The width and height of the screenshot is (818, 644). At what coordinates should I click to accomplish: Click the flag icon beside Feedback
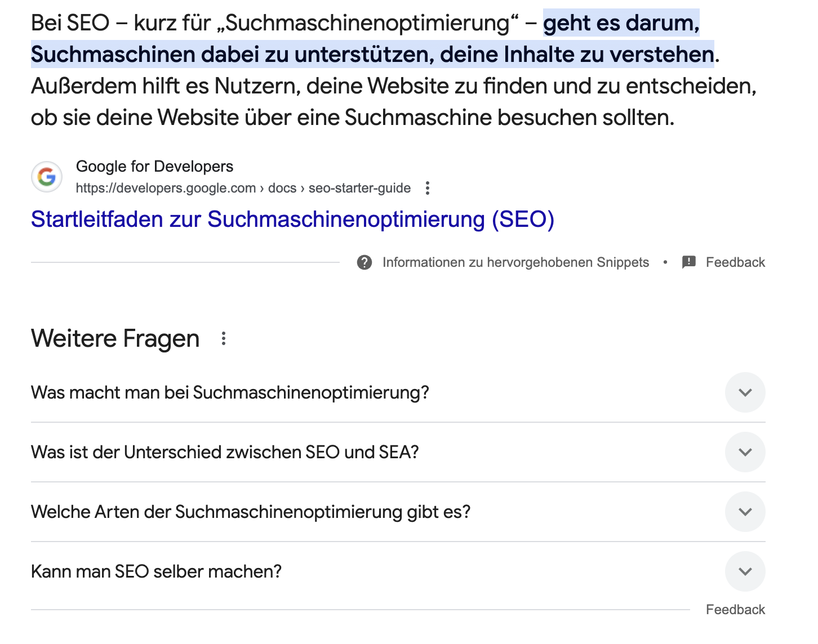tap(688, 262)
